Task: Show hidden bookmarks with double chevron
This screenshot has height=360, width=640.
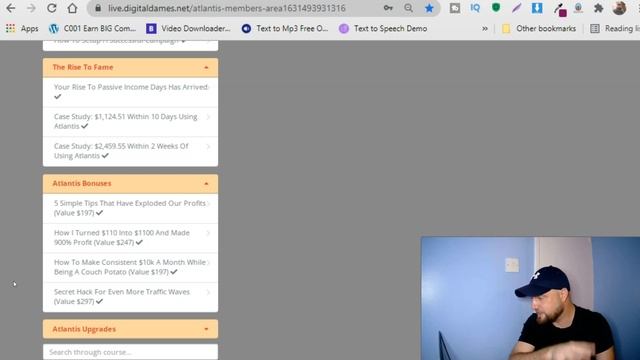Action: [x=484, y=29]
